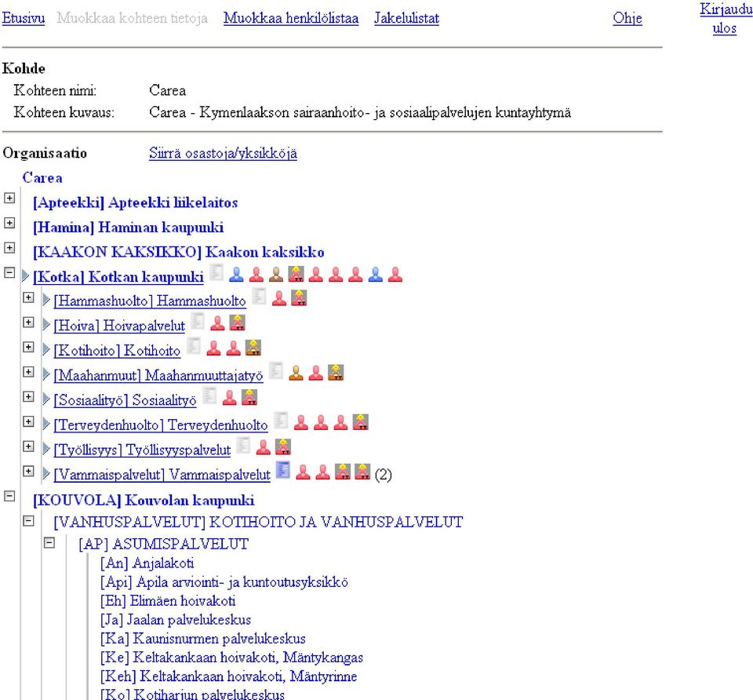Click the triangle arrow before Hammashuolto link
Image resolution: width=753 pixels, height=700 pixels.
coord(46,300)
